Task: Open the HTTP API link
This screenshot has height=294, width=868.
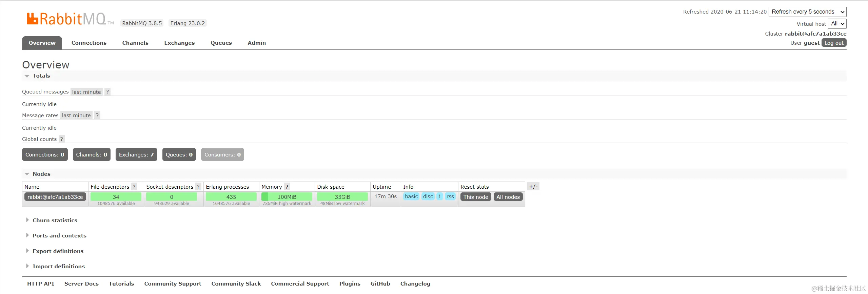Action: click(41, 284)
